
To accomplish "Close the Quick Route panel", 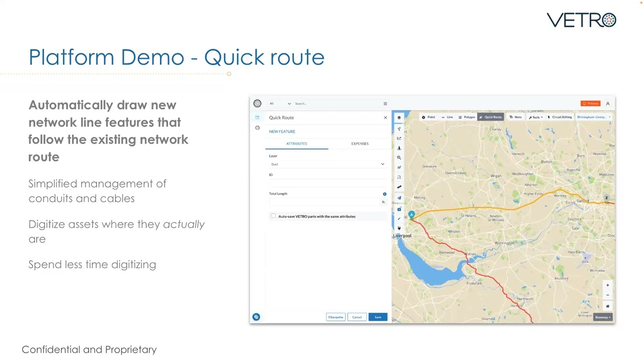I will pyautogui.click(x=385, y=118).
